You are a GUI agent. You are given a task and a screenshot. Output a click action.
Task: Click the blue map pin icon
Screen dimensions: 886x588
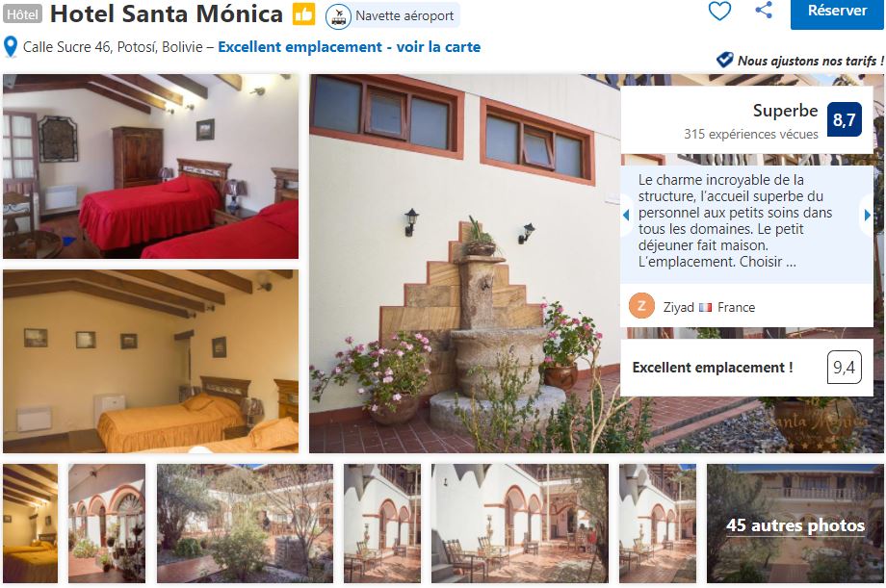tap(11, 47)
